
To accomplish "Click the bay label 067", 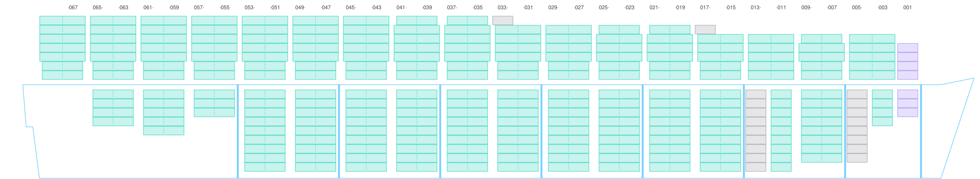I will pyautogui.click(x=73, y=8).
